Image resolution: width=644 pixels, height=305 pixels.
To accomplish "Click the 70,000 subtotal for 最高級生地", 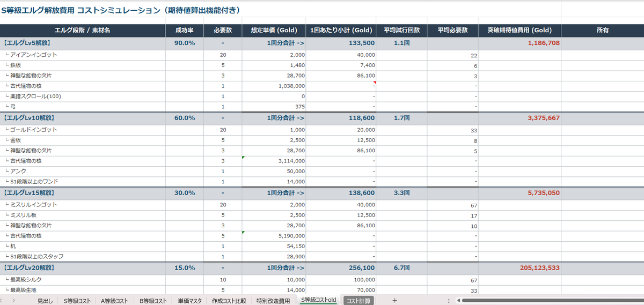I will 341,291.
